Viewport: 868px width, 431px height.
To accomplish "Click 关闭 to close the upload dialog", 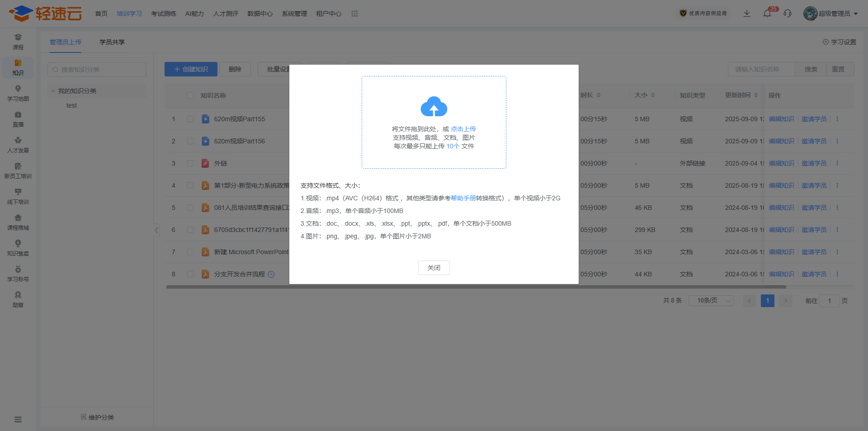I will (x=434, y=268).
